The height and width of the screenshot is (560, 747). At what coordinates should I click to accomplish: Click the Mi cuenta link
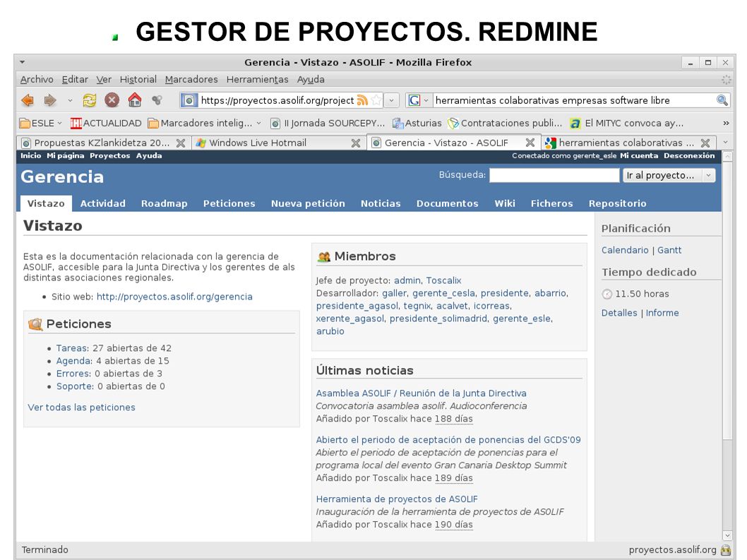pos(639,156)
